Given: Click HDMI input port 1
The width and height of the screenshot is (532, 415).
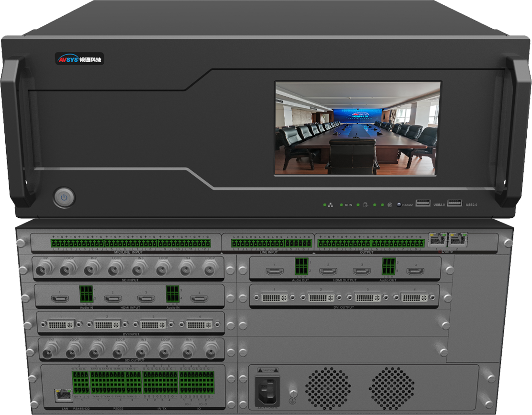Looking at the screenshot, I should pos(60,299).
